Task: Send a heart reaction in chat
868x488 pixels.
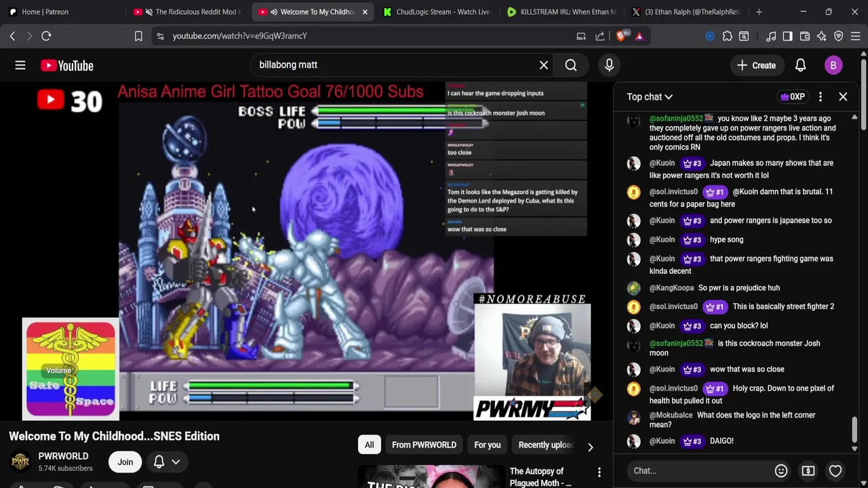Action: (835, 470)
